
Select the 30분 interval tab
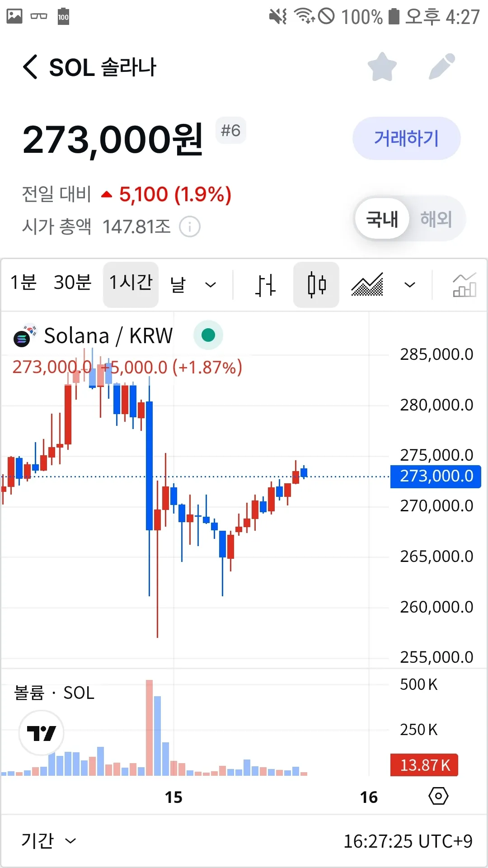[72, 283]
